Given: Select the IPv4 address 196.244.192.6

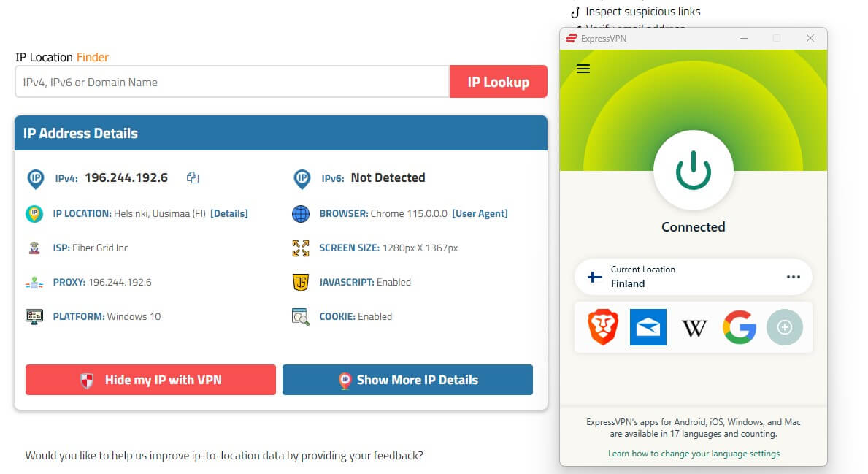Looking at the screenshot, I should click(126, 177).
